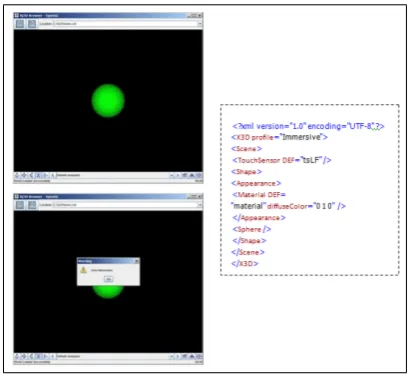The height and width of the screenshot is (374, 409).
Task: Click status bar text in bottom Xj3D window
Action: [x=32, y=362]
